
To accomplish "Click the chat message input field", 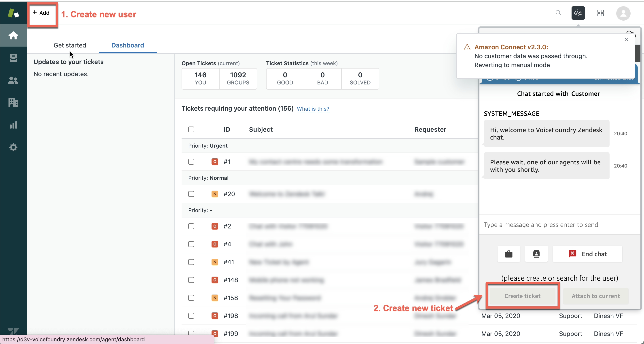I will coord(559,225).
